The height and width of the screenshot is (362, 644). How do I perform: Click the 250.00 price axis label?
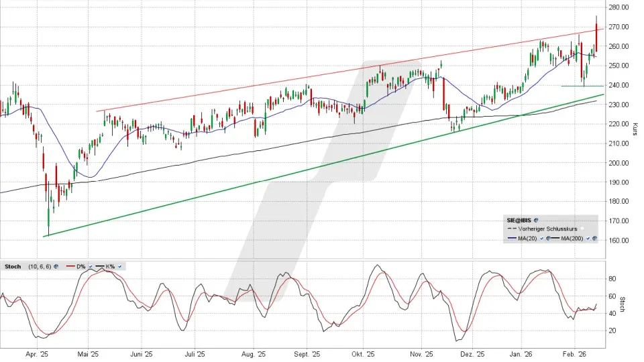coord(619,66)
